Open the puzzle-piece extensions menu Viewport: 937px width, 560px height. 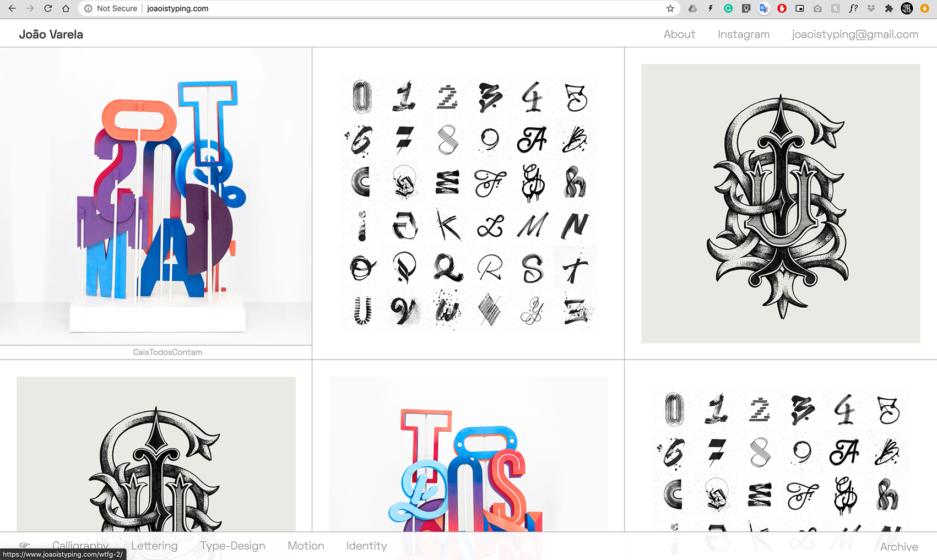coord(889,8)
